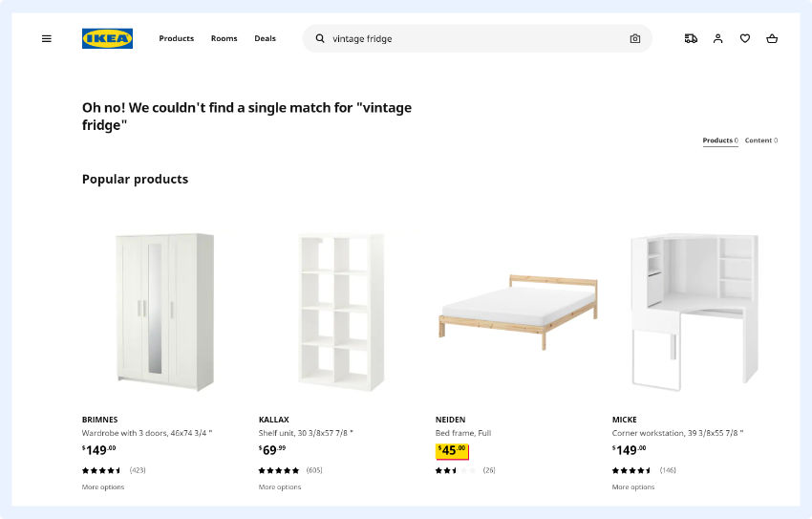Click the delivery truck icon
Image resolution: width=812 pixels, height=519 pixels.
[691, 39]
